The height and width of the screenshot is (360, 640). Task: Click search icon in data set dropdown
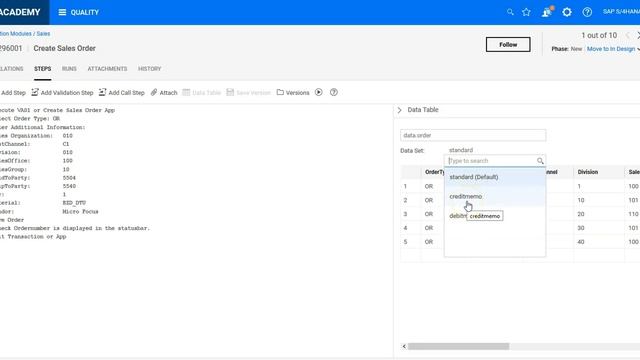[540, 161]
